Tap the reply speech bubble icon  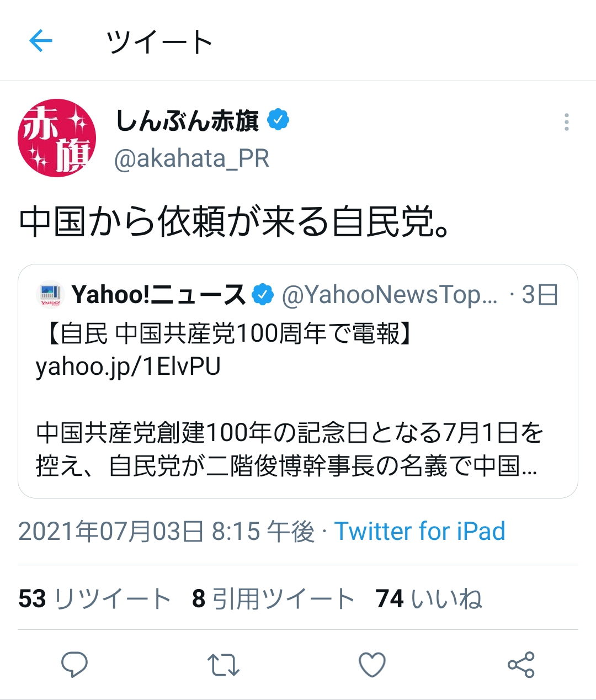pos(74,664)
